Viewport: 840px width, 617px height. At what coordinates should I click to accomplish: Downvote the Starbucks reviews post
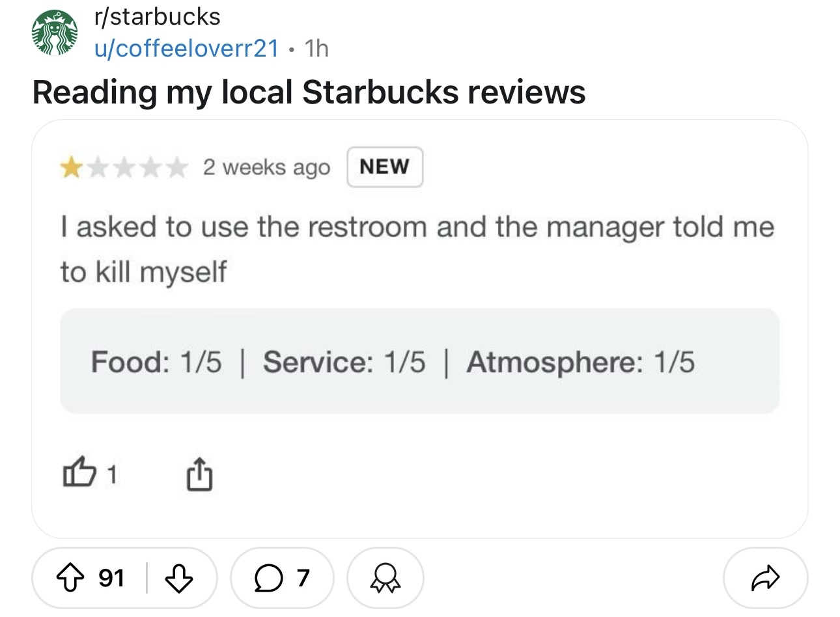point(179,578)
